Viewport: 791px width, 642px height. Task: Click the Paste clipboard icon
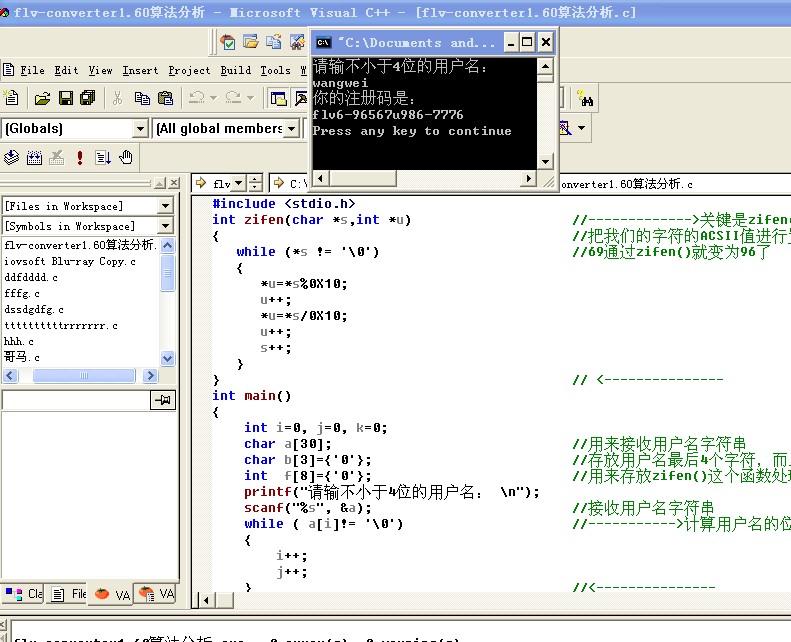click(165, 98)
